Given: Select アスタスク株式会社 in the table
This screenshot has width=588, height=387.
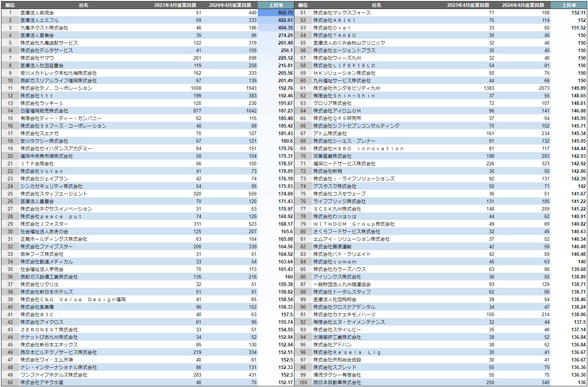Looking at the screenshot, I should coord(335,186).
